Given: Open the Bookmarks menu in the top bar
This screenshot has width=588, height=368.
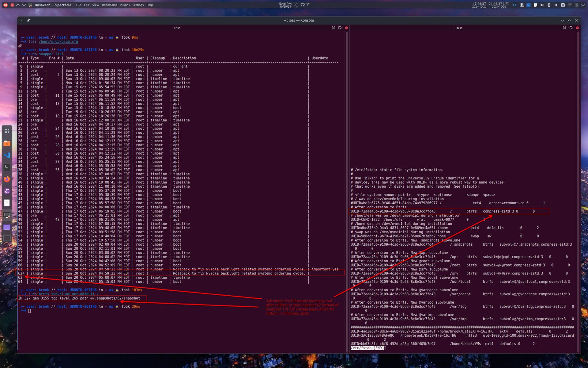Looking at the screenshot, I should [109, 5].
